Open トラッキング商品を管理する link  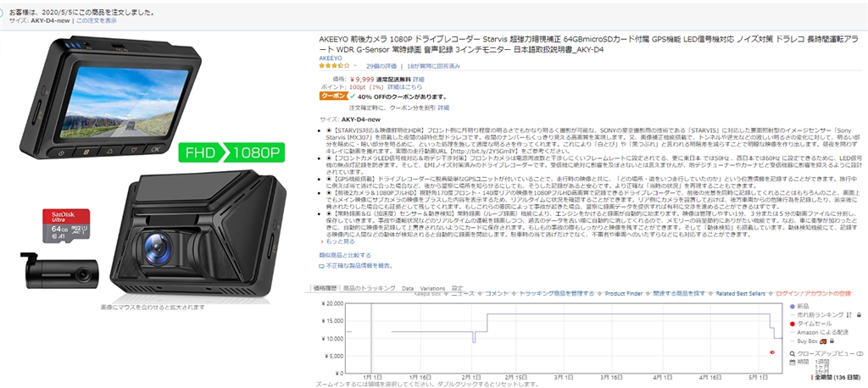pos(556,293)
